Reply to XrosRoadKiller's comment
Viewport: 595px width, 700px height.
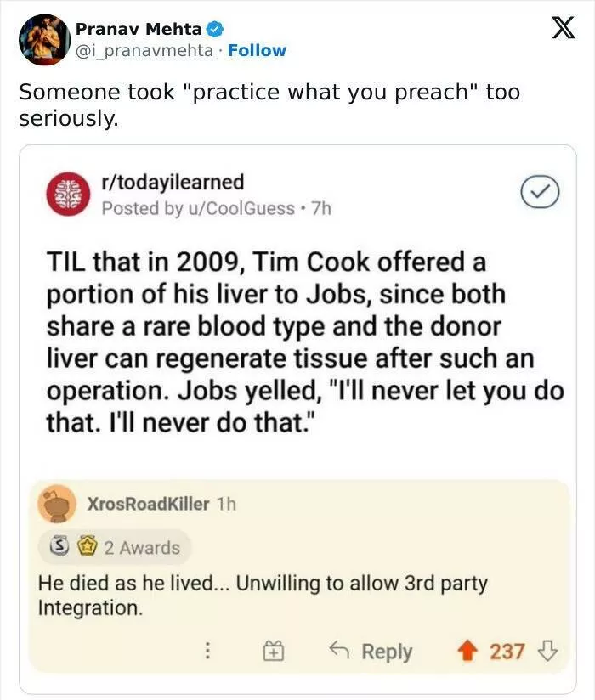click(x=371, y=652)
